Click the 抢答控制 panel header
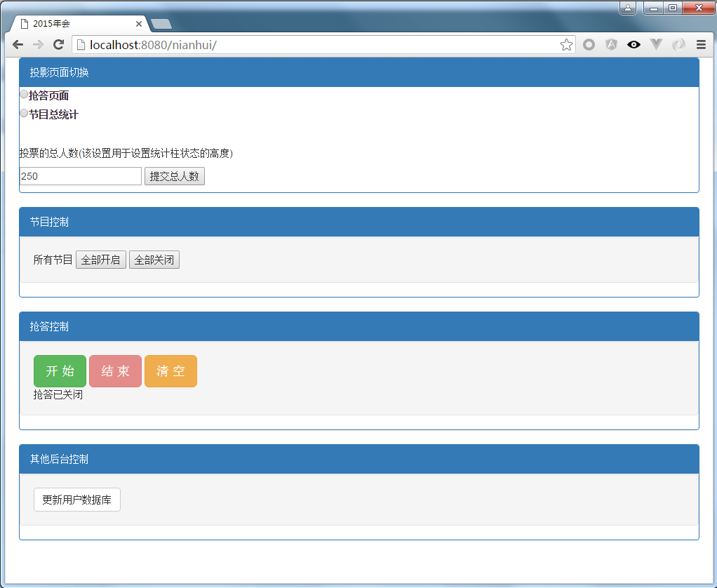Screen dimensions: 717x588 click(359, 326)
